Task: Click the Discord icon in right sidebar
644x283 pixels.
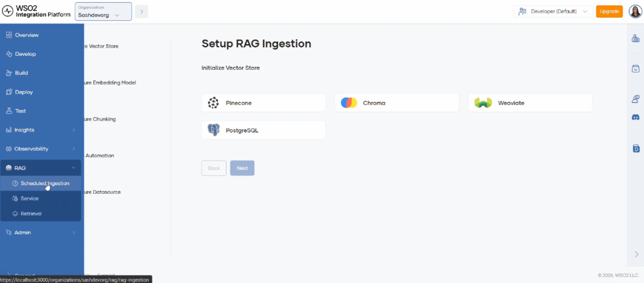Action: point(635,117)
